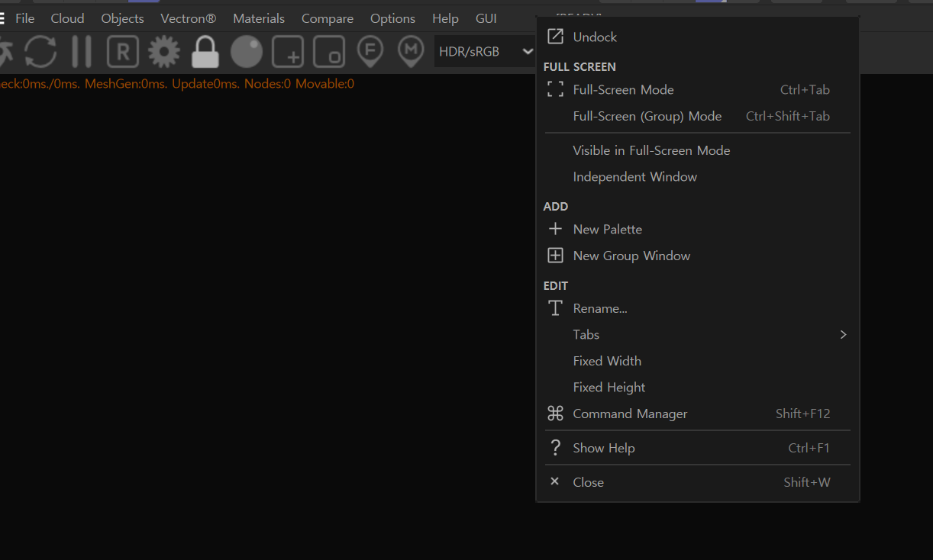Open the Cloud menu

pos(68,18)
